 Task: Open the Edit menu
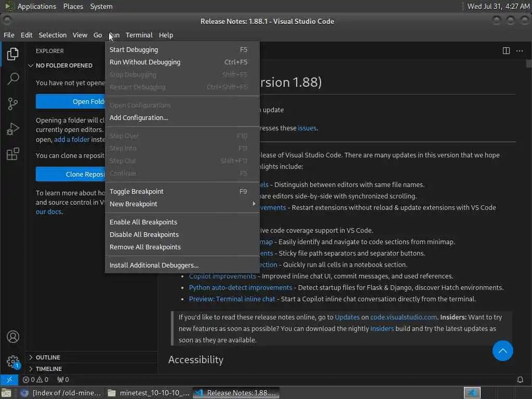point(26,35)
